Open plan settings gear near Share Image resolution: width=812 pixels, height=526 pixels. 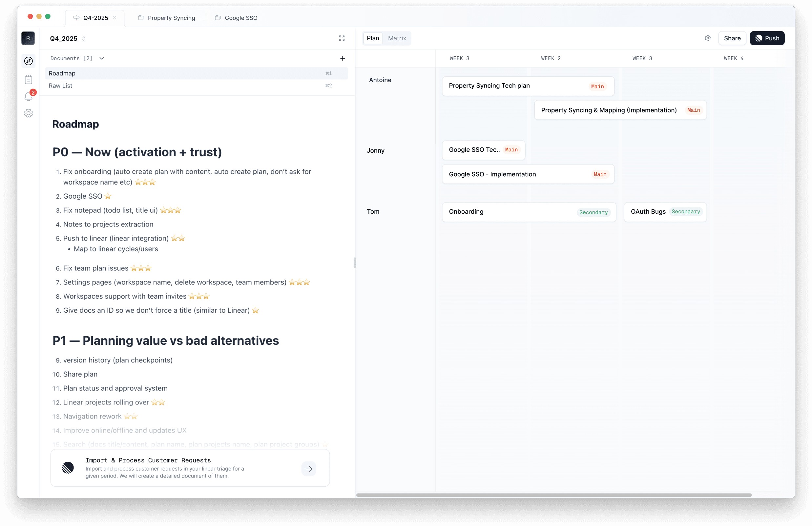coord(708,38)
